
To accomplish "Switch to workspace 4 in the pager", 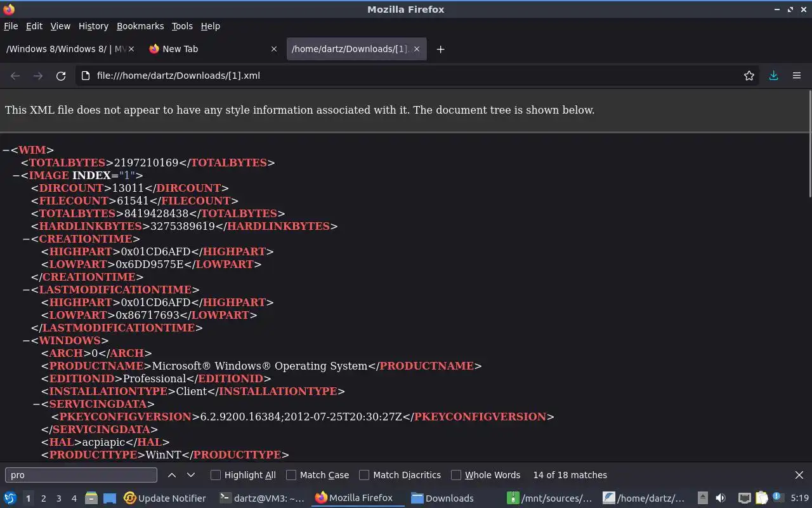I will (x=74, y=498).
